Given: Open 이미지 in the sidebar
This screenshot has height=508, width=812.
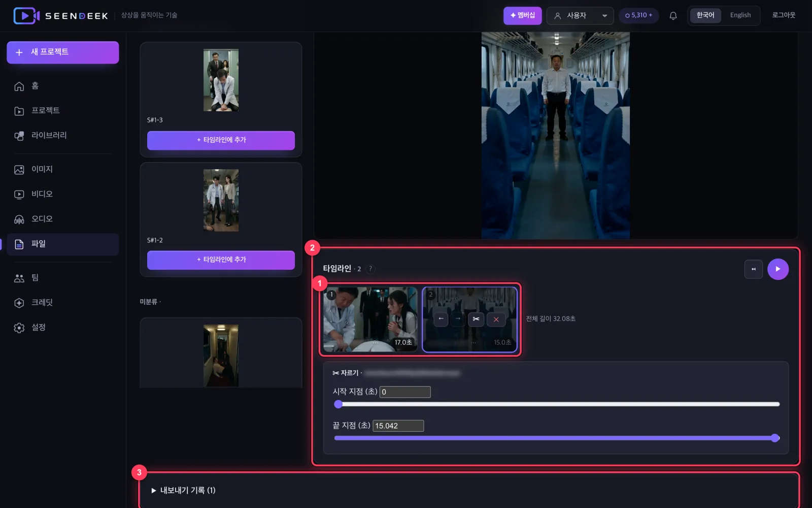Looking at the screenshot, I should (x=63, y=169).
